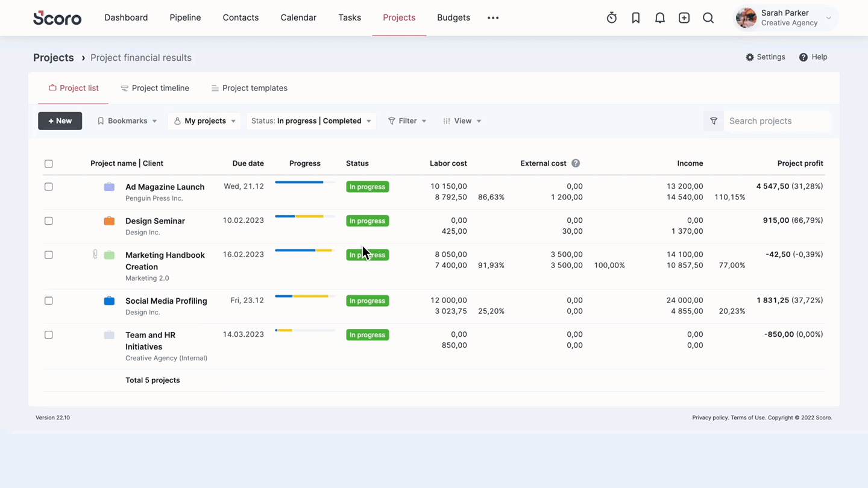
Task: Click the Social Media Profiling blue briefcase icon
Action: (x=109, y=301)
